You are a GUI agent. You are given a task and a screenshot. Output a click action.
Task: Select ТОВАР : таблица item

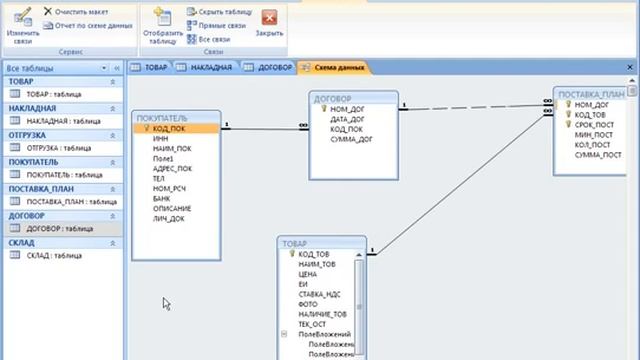point(63,94)
